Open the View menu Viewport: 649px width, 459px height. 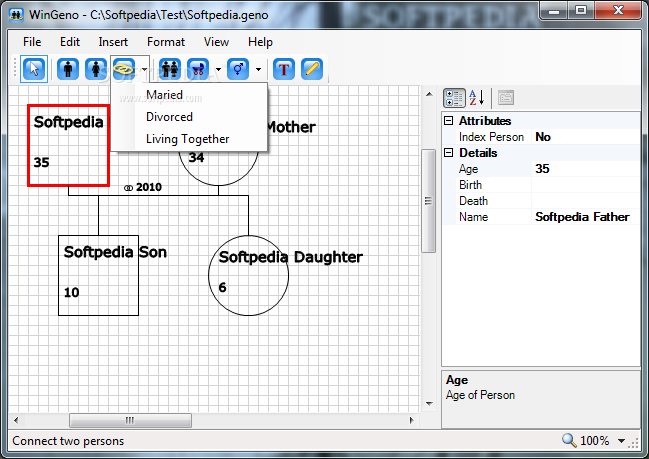[x=216, y=42]
